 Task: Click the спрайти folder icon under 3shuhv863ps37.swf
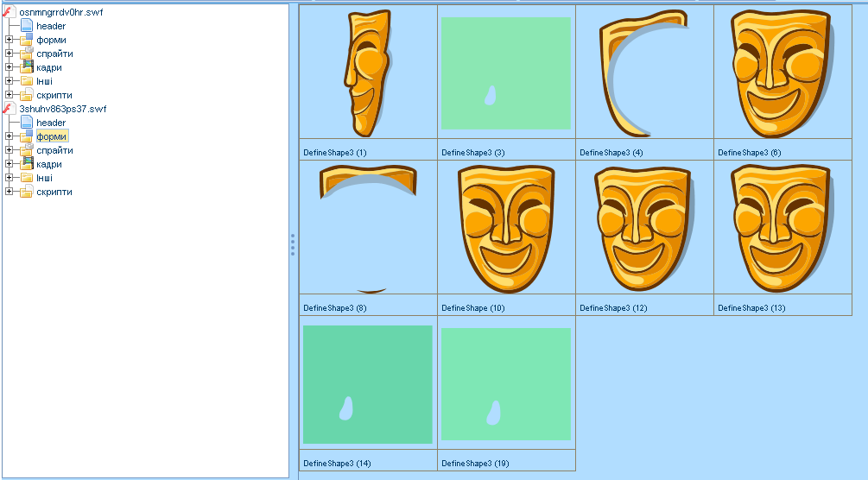[27, 150]
